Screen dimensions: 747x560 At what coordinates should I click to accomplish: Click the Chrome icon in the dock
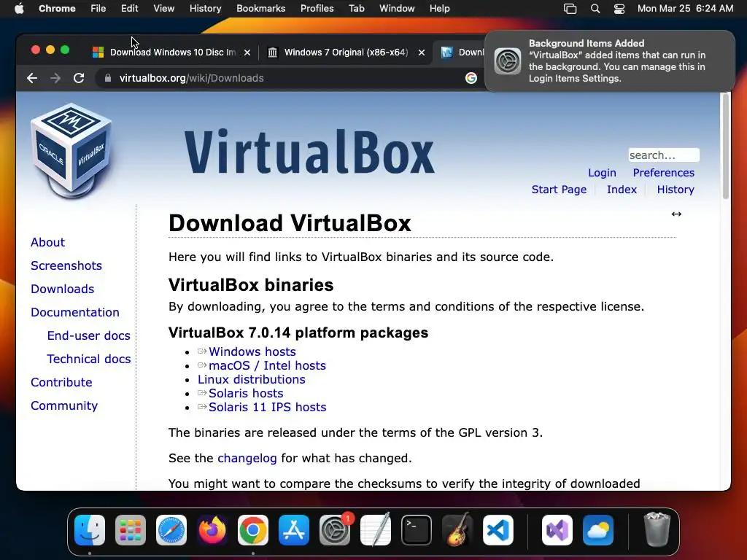(253, 530)
